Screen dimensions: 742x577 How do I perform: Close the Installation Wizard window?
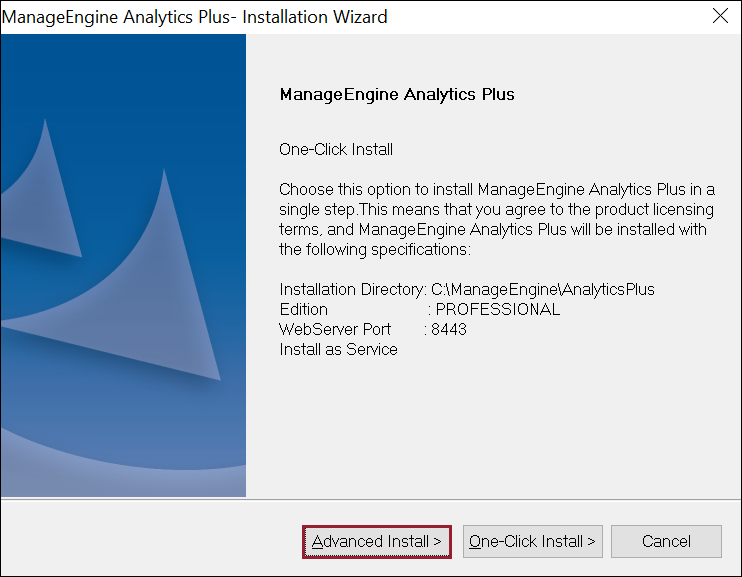pos(719,17)
